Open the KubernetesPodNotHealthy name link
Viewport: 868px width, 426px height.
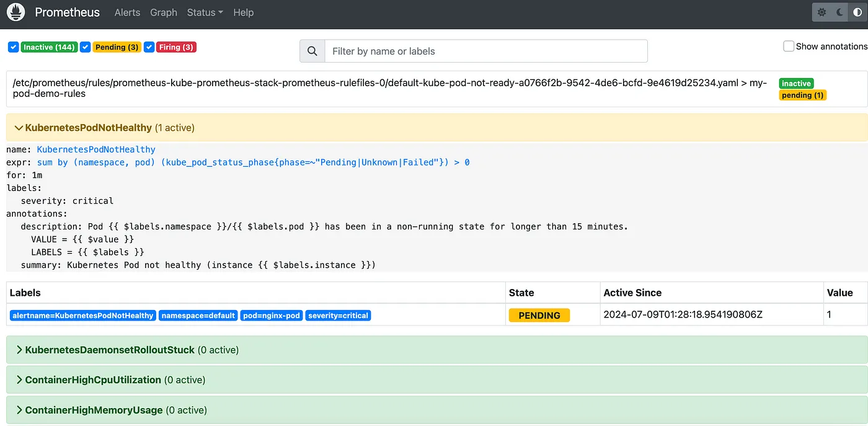96,149
